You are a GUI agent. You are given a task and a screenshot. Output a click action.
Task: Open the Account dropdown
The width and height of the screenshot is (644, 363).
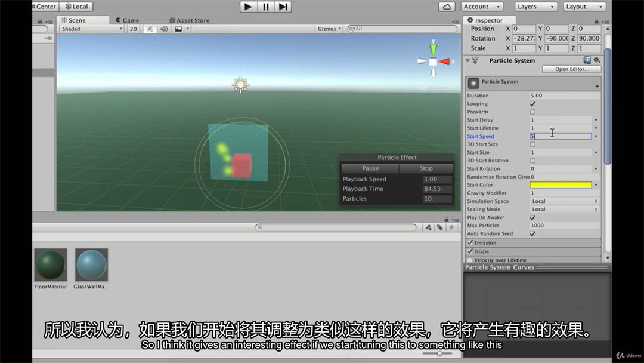click(x=482, y=7)
